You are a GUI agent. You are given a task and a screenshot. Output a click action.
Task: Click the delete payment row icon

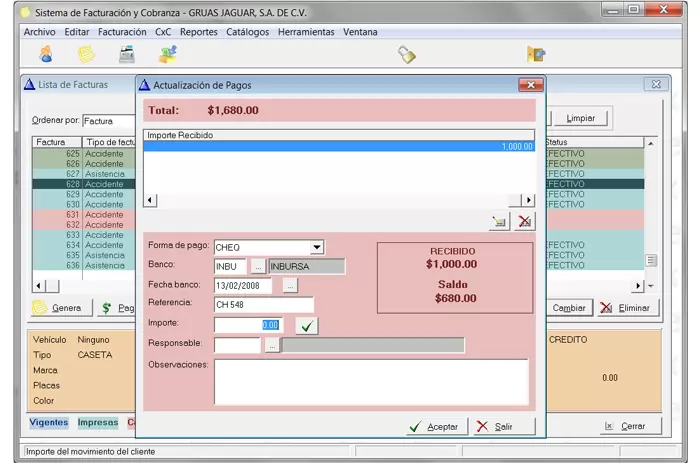[524, 222]
